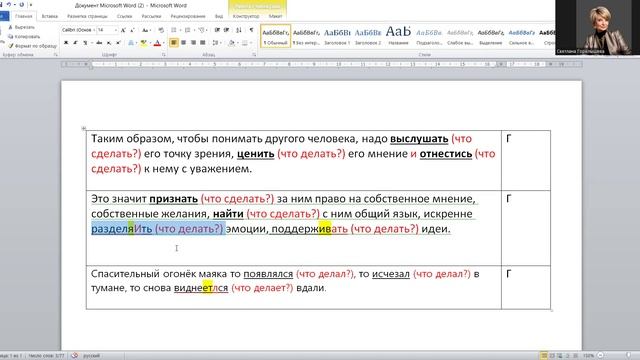Align text left
The height and width of the screenshot is (360, 640).
click(174, 42)
